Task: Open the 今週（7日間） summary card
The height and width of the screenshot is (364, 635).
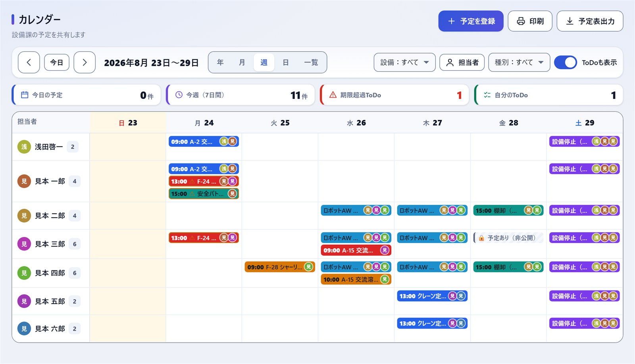Action: click(241, 95)
